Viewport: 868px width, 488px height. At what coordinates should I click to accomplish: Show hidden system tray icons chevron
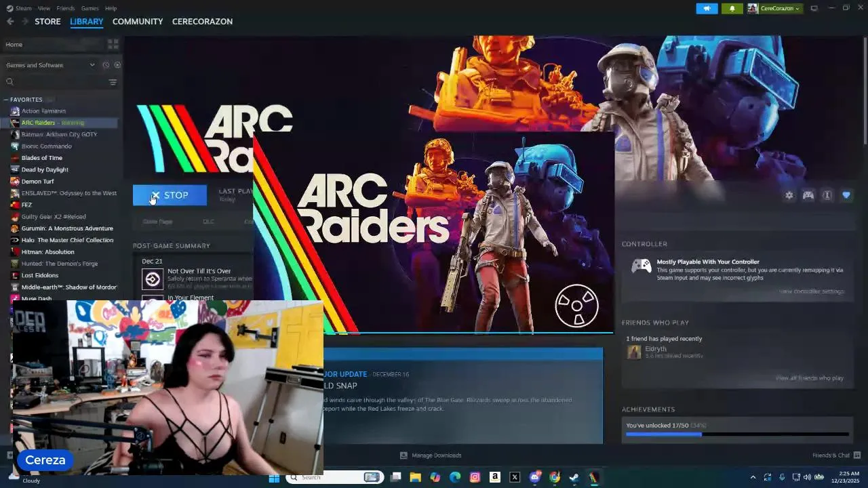coord(753,477)
